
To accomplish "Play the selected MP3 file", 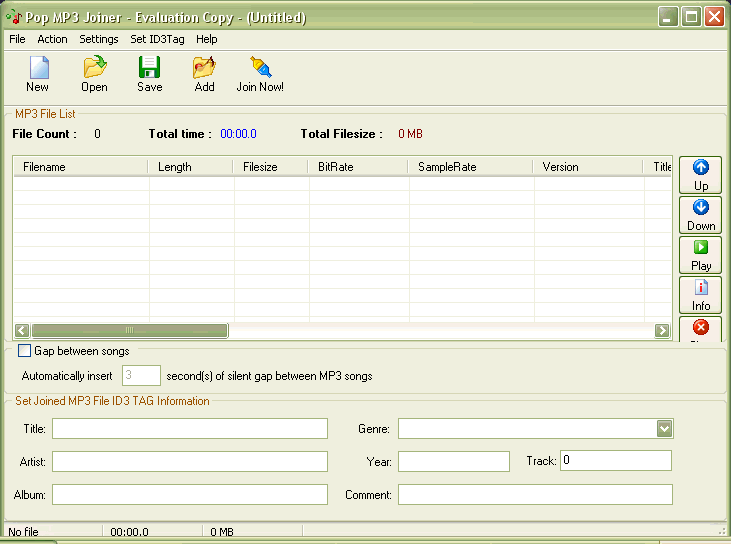I will pyautogui.click(x=700, y=255).
